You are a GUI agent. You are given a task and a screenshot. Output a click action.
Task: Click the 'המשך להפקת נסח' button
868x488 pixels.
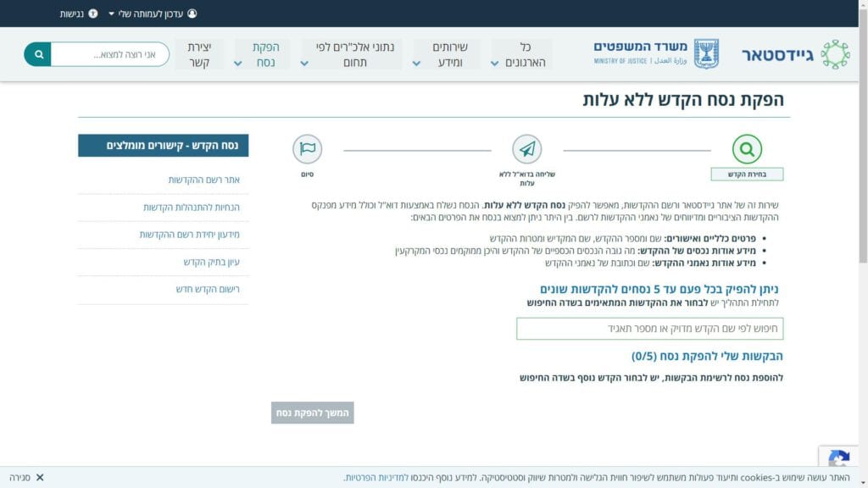point(312,413)
